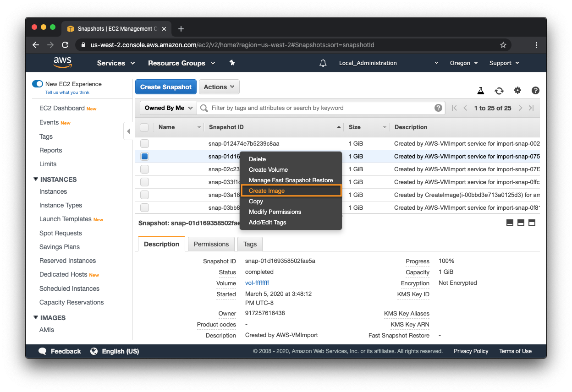
Task: Minimize the details pane
Action: click(510, 223)
